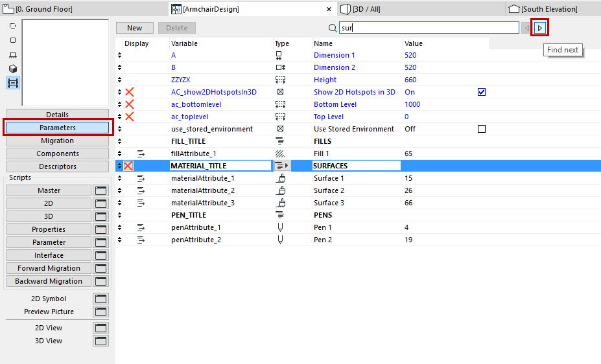Toggle indent icon of fillAttribute_1
This screenshot has height=364, width=601.
point(141,154)
